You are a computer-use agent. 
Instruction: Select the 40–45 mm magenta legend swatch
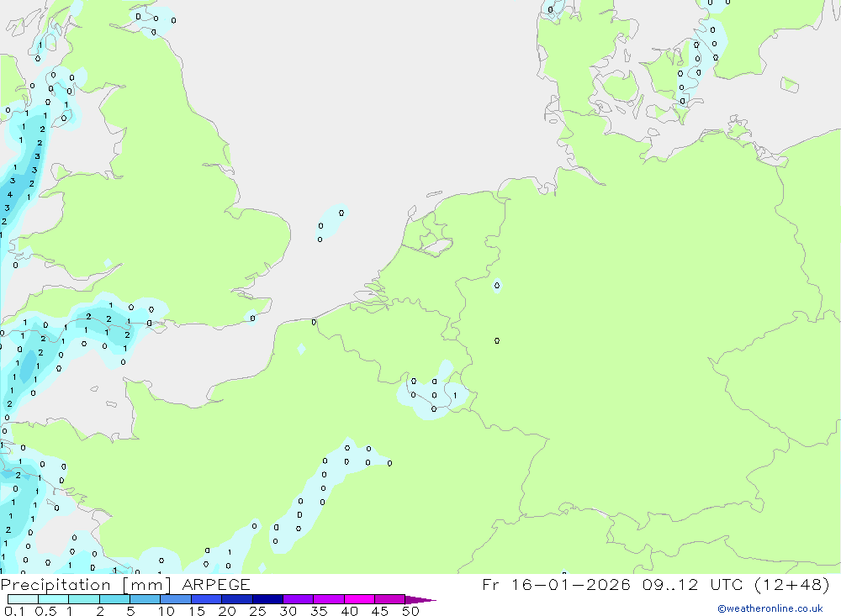click(x=359, y=599)
